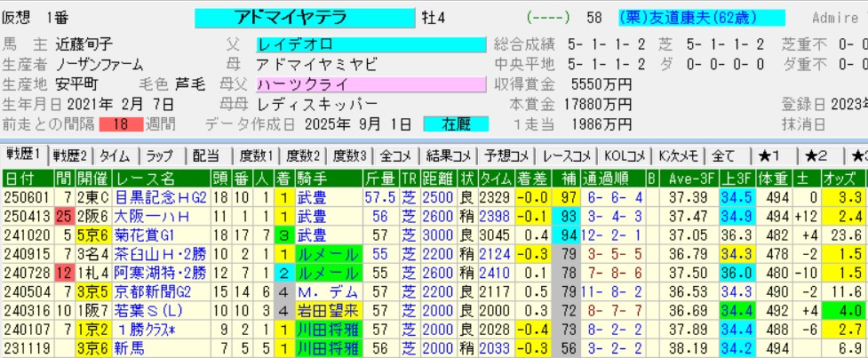Open the 結果コメ tab
This screenshot has height=358, width=868.
pyautogui.click(x=449, y=155)
